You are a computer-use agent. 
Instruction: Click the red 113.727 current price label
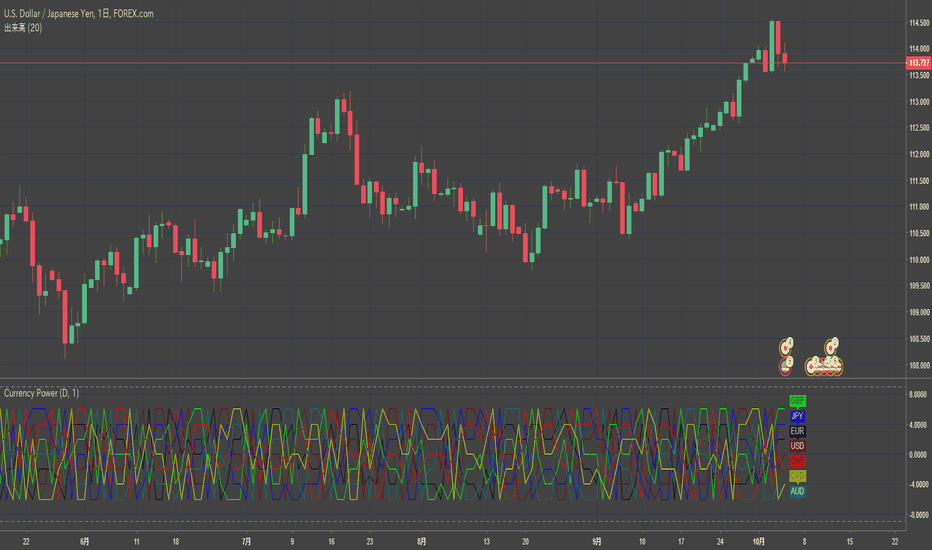coord(918,63)
